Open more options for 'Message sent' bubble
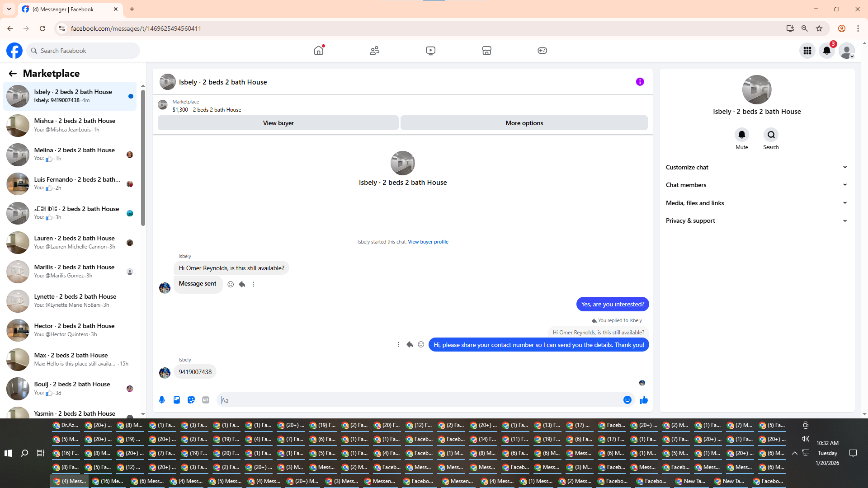Image resolution: width=868 pixels, height=488 pixels. coord(253,284)
